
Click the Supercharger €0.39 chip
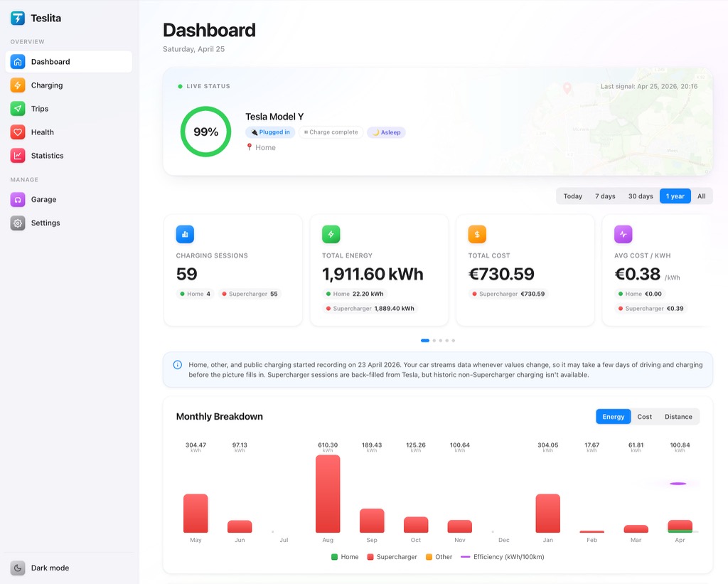click(651, 309)
